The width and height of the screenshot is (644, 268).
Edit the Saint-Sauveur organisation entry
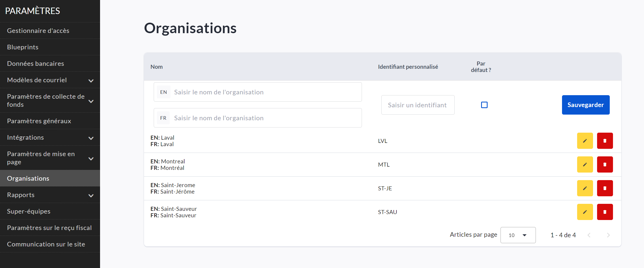point(585,212)
